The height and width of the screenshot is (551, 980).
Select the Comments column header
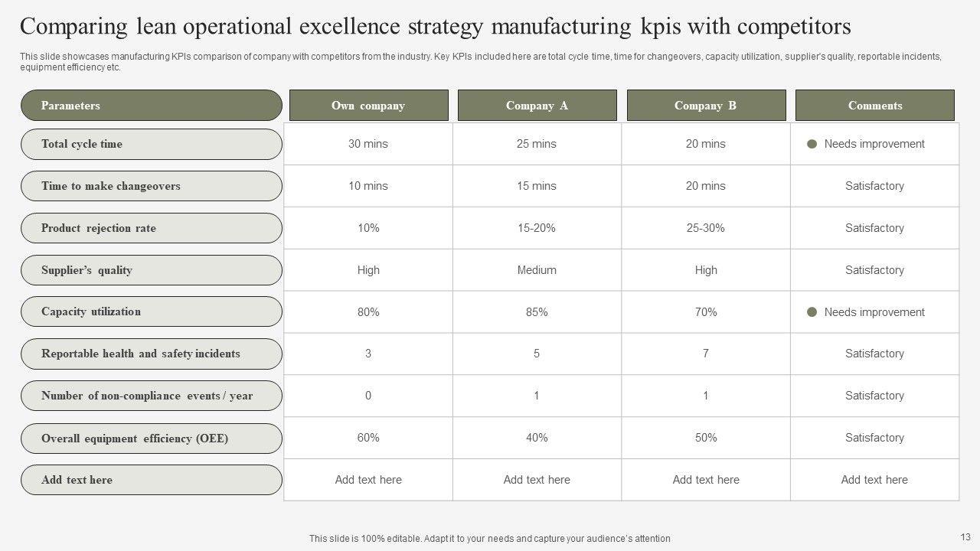[874, 106]
